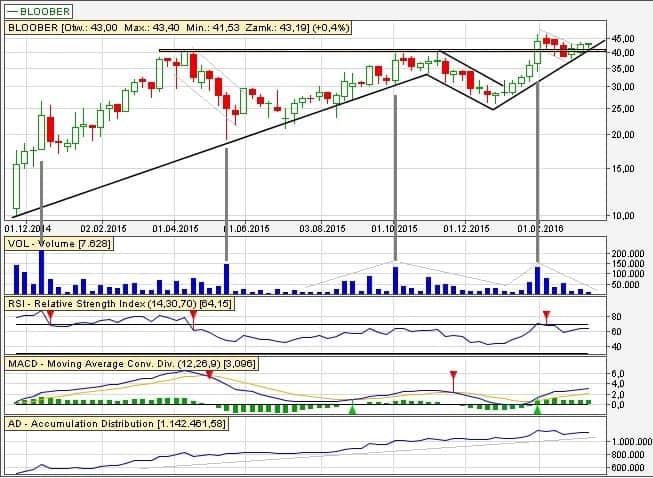Click the rightmost red triangle marker in RSI panel
The height and width of the screenshot is (478, 653).
[x=545, y=316]
